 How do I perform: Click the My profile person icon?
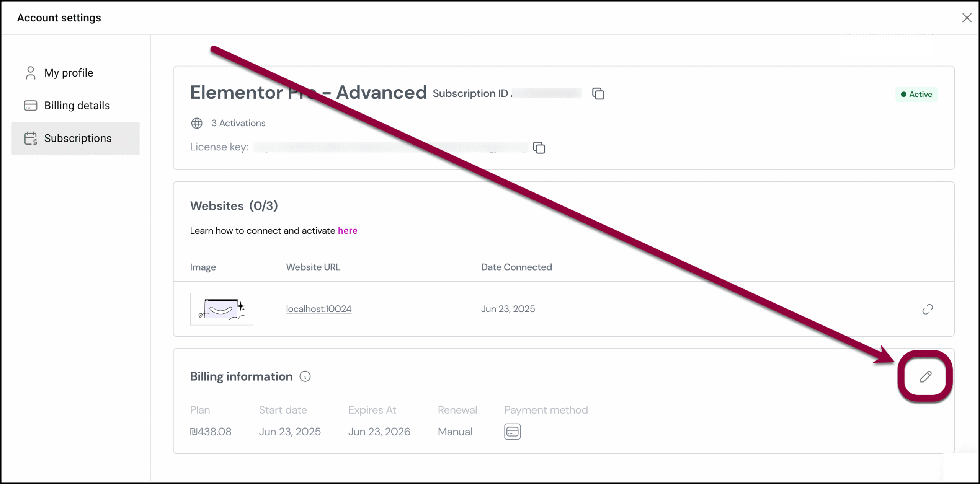(x=31, y=73)
